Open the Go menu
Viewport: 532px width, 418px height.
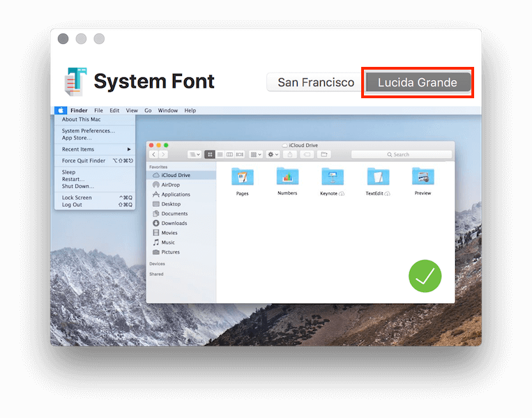point(148,111)
